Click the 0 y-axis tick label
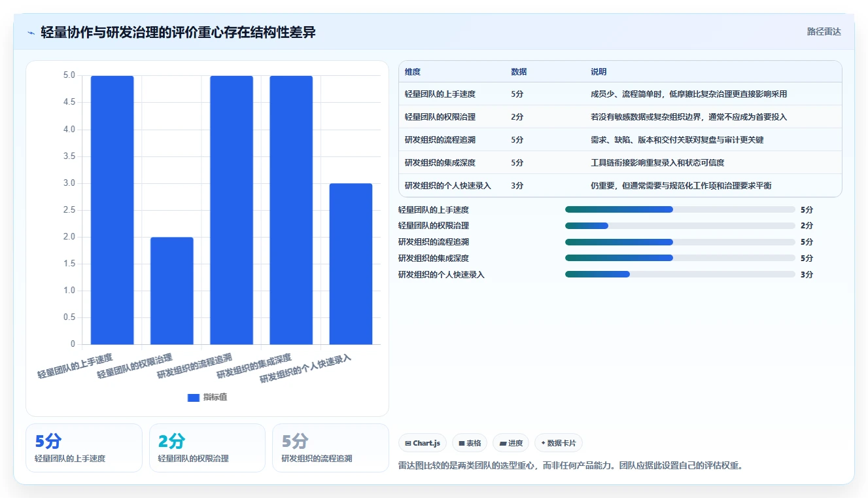The height and width of the screenshot is (498, 868). click(x=73, y=344)
